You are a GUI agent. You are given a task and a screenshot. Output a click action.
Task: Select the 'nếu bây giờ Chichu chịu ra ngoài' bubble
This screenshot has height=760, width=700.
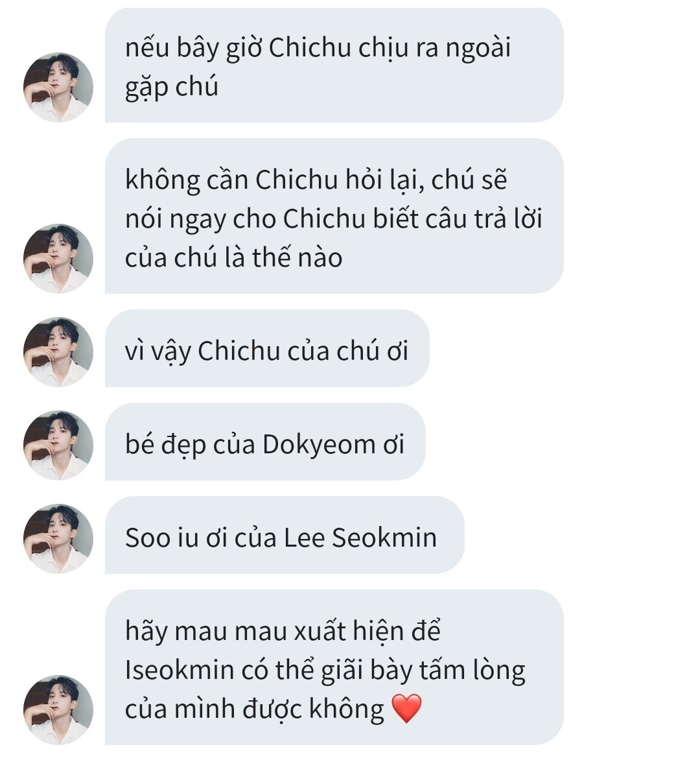click(334, 65)
